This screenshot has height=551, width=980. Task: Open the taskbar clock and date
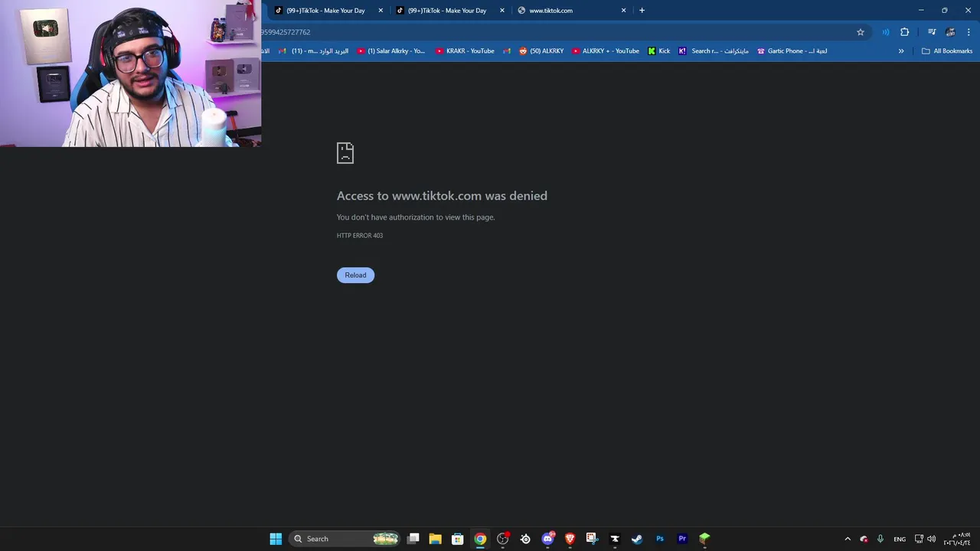pos(958,539)
